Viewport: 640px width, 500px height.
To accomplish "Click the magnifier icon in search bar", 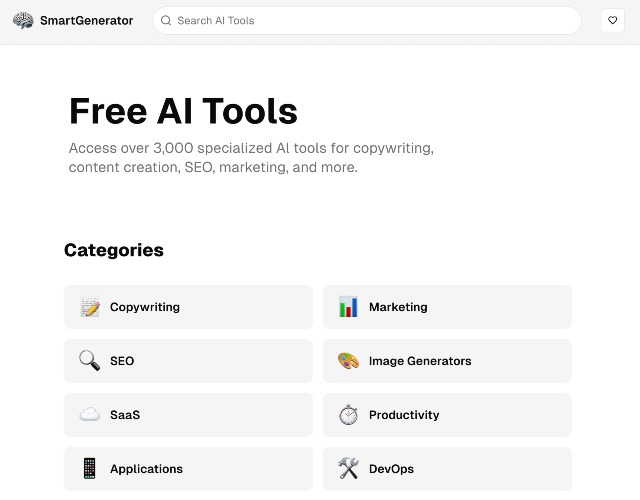I will tap(166, 20).
